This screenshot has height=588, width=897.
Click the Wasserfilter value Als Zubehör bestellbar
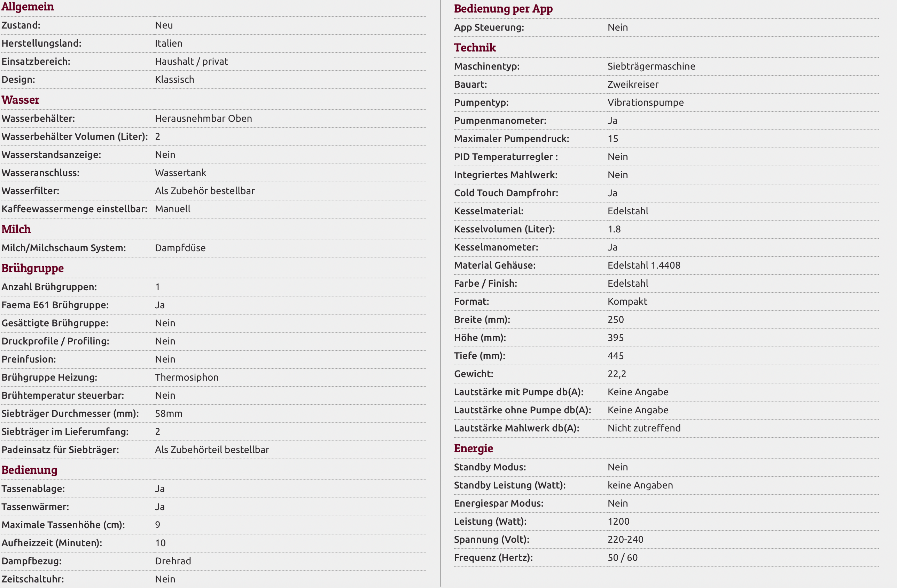coord(205,191)
